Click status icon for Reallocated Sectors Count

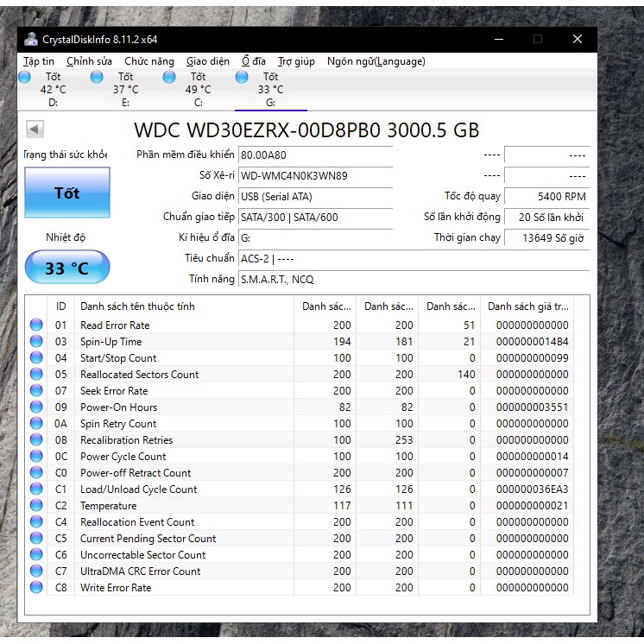point(36,374)
